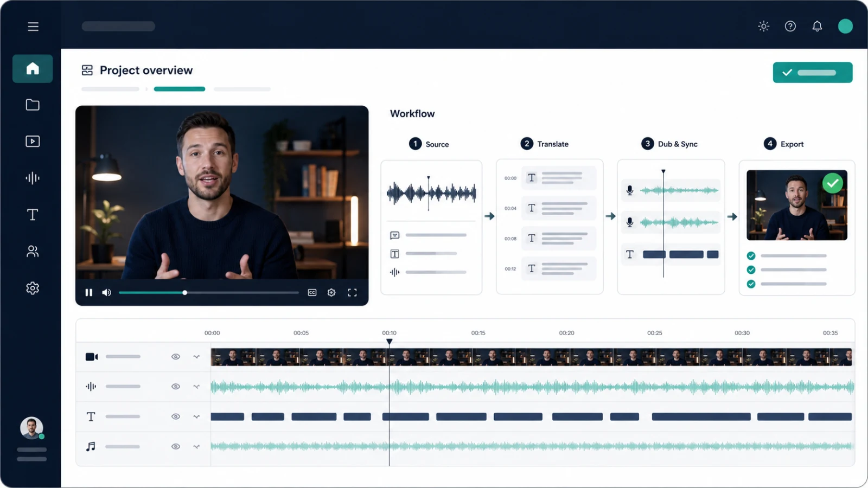Image resolution: width=868 pixels, height=488 pixels.
Task: Click the T subtitle track icon in timeline
Action: (91, 416)
